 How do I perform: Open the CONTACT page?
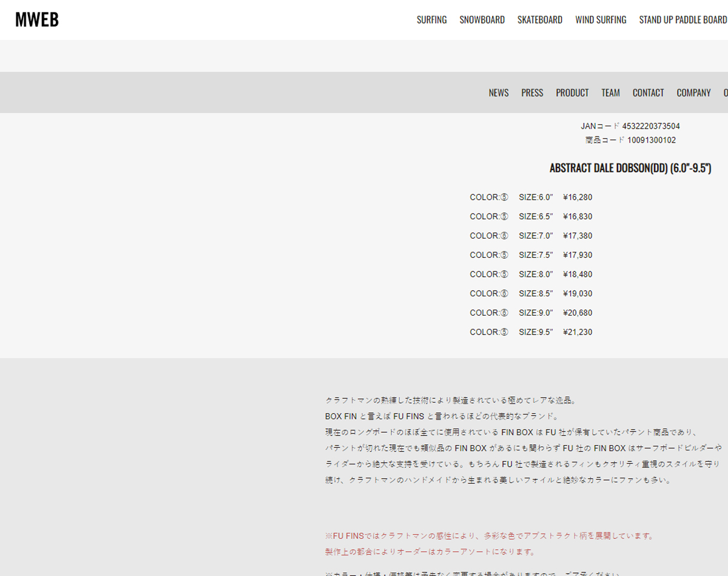coord(648,92)
